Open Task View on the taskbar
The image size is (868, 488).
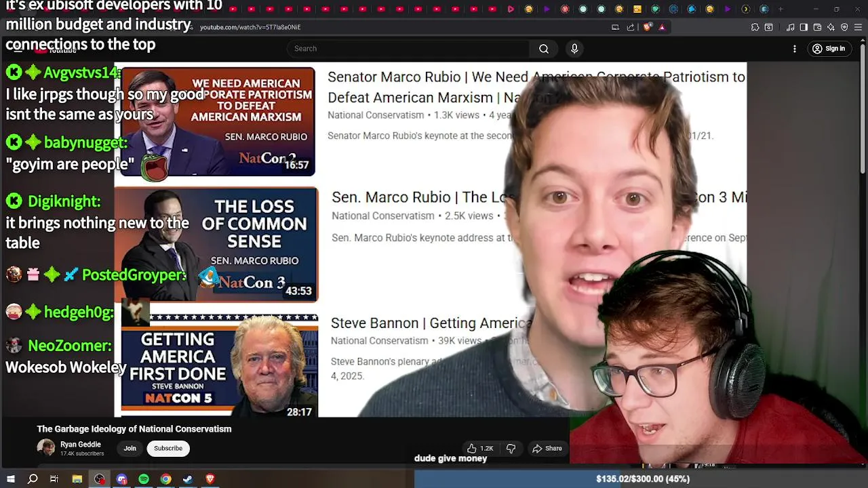point(54,479)
